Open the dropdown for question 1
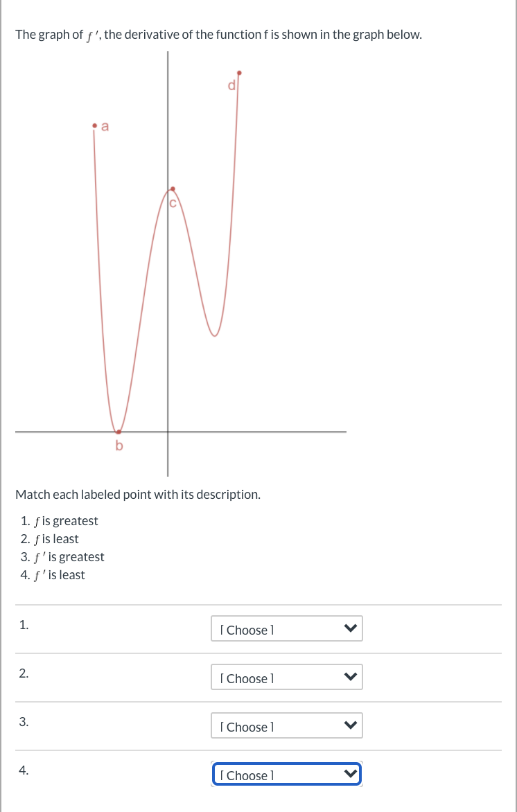517x812 pixels. coord(286,628)
